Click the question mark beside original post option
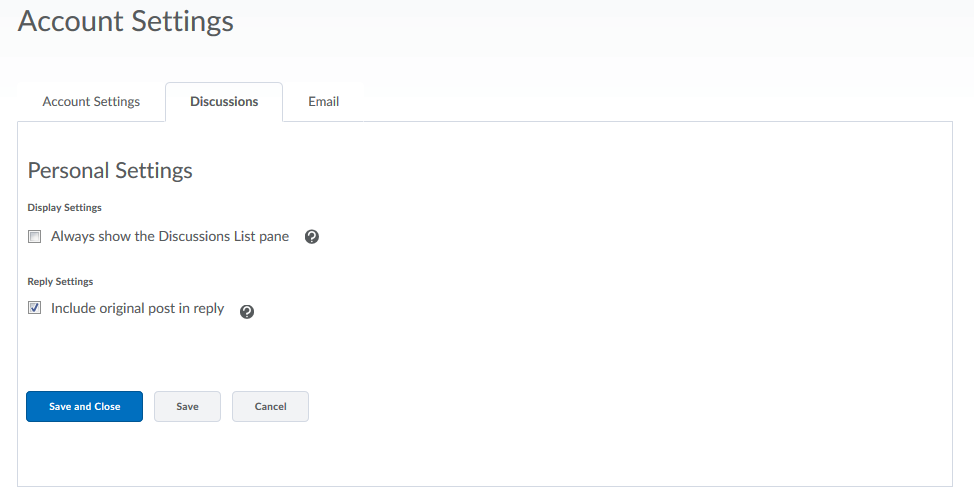The width and height of the screenshot is (974, 500). [247, 311]
